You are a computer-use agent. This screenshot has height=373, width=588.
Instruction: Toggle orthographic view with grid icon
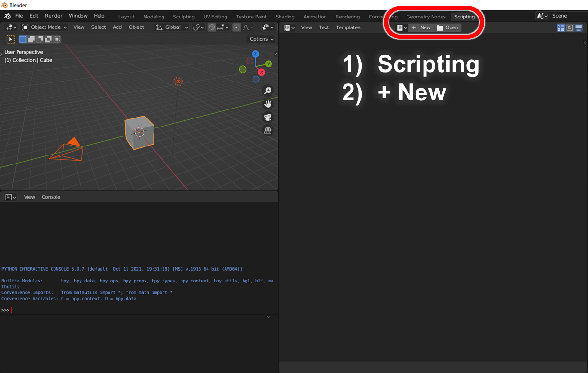(x=268, y=130)
